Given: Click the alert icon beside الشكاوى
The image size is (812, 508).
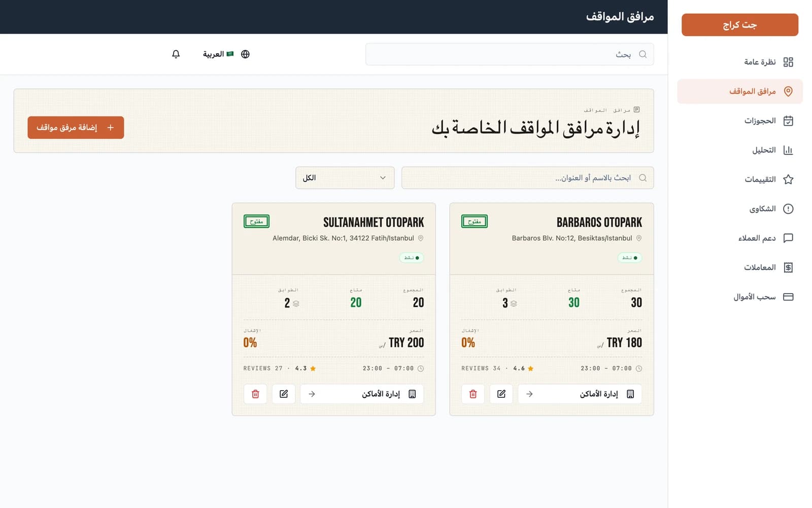Looking at the screenshot, I should click(788, 209).
